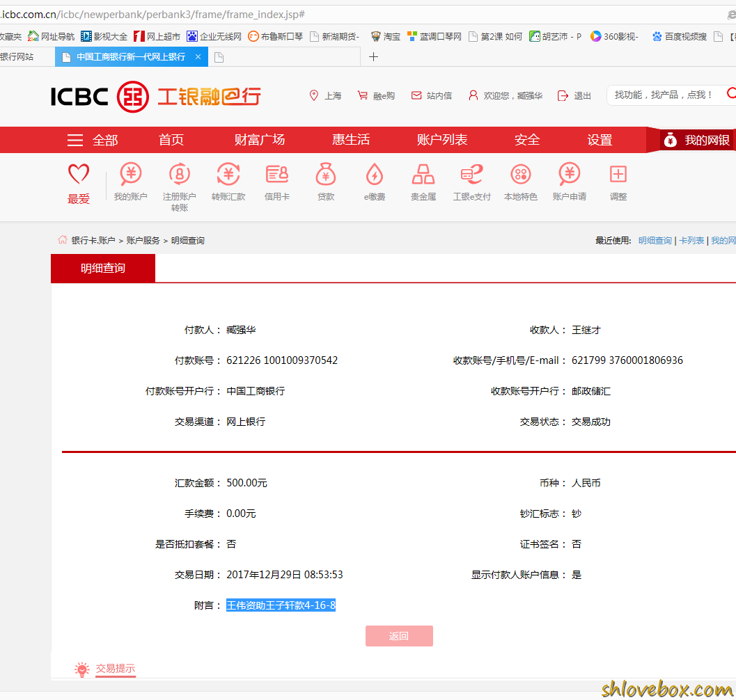
Task: Open 工银e支付 icon
Action: click(x=471, y=174)
